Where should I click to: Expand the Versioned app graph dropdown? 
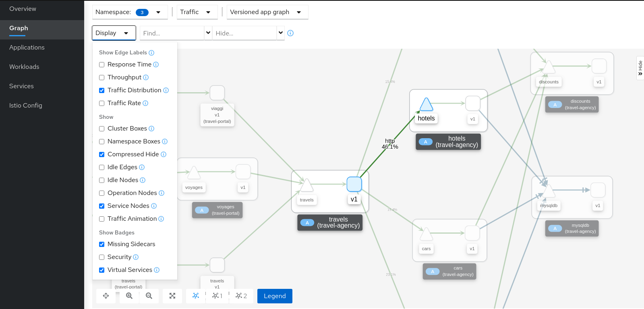267,12
